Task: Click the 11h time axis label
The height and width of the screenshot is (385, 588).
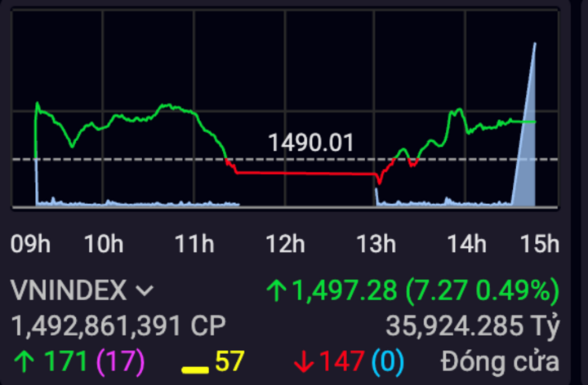Action: pos(194,244)
